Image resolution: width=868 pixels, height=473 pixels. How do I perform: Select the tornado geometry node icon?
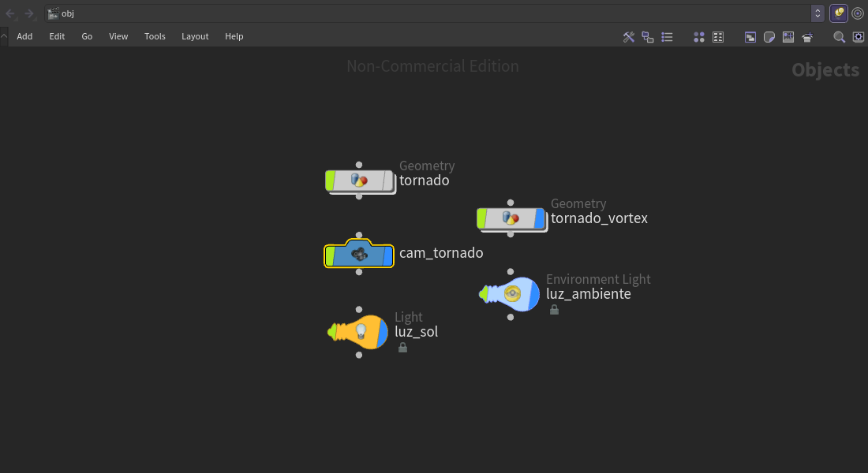click(359, 181)
